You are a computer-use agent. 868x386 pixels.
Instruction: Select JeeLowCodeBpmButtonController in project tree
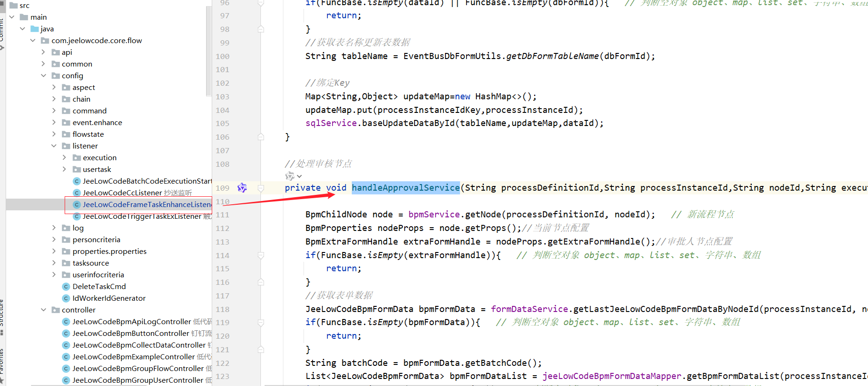click(131, 334)
